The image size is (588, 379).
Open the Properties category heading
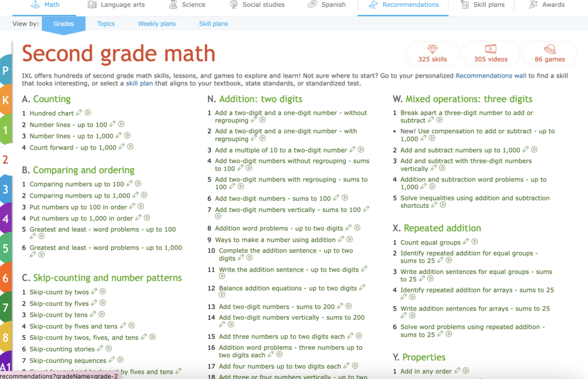424,357
